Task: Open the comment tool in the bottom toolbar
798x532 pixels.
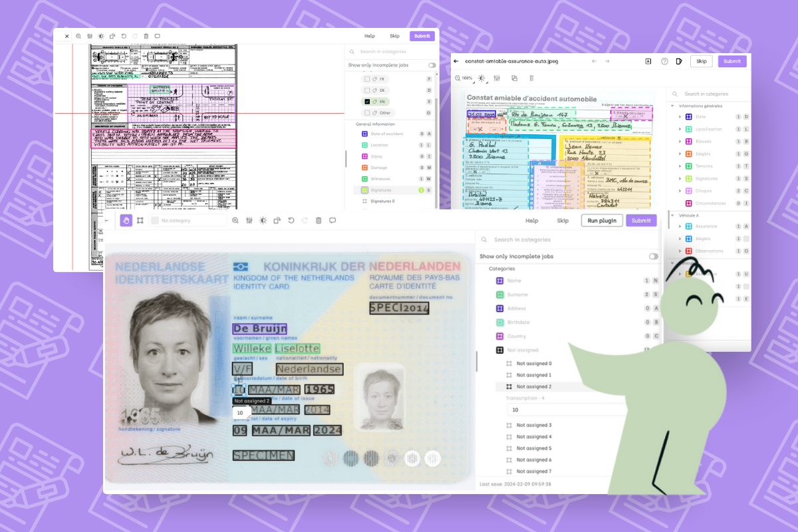Action: tap(332, 220)
